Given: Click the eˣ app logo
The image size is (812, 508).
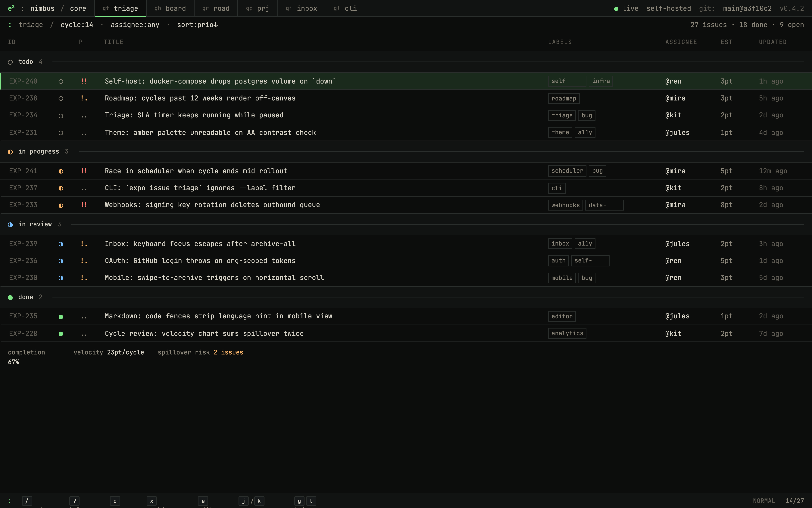Looking at the screenshot, I should (x=11, y=8).
